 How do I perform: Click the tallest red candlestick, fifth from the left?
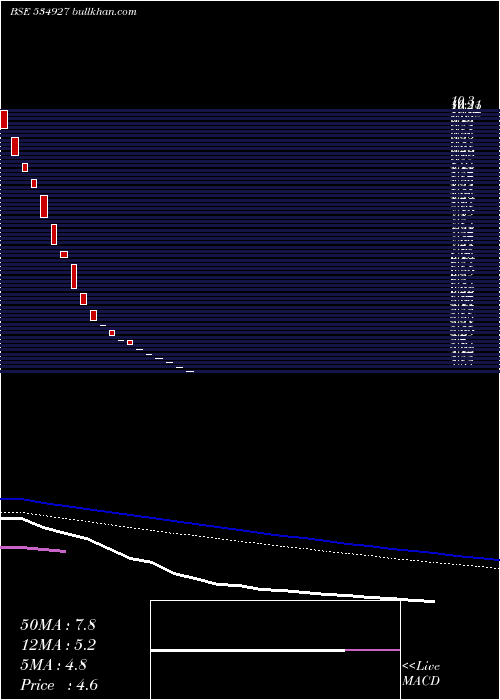point(44,206)
